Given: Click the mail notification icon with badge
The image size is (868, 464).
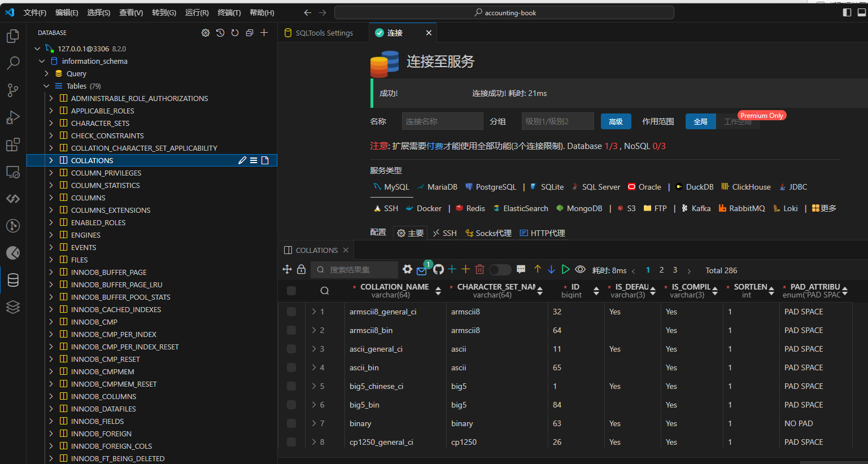Looking at the screenshot, I should [x=422, y=270].
